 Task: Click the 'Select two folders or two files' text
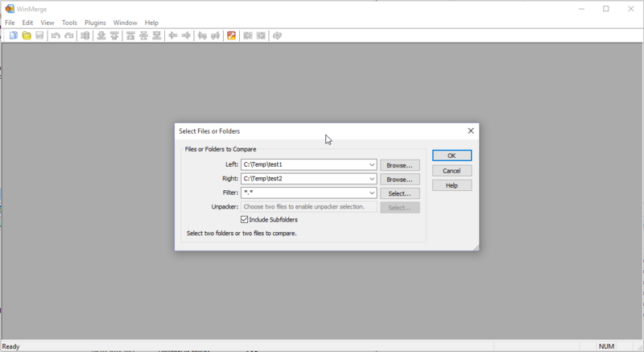[x=242, y=234]
